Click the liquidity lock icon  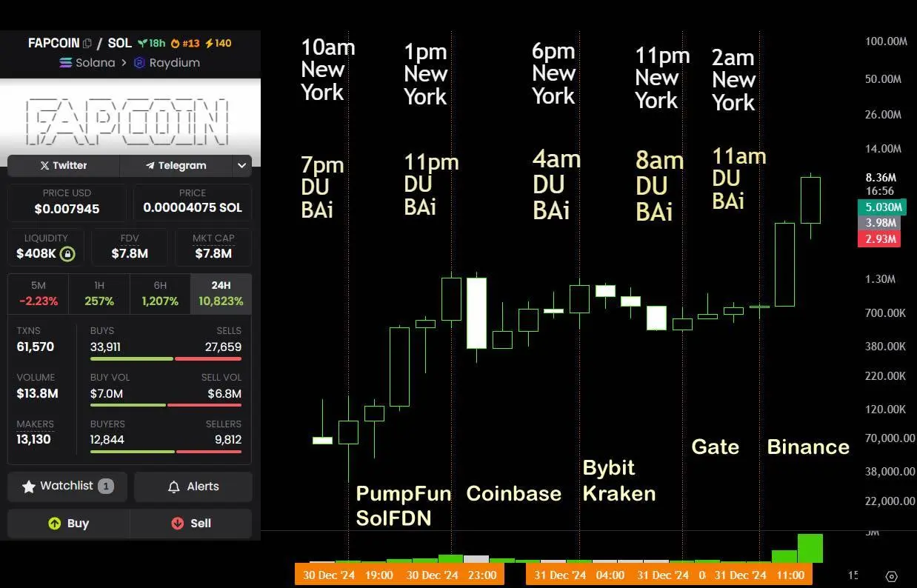[x=67, y=254]
